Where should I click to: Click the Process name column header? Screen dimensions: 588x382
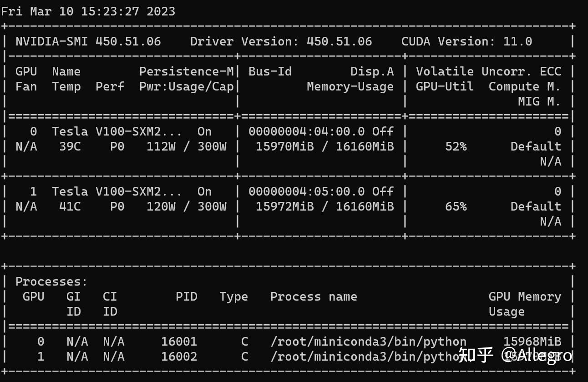pos(314,297)
